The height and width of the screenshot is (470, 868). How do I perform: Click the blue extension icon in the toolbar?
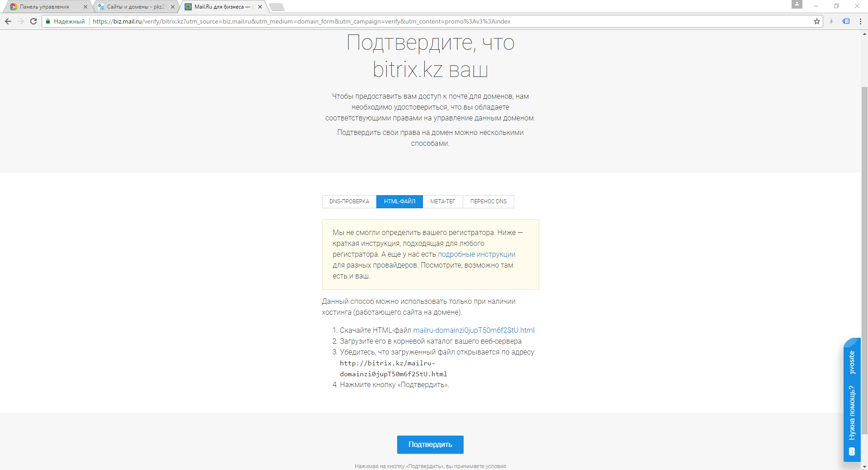[x=846, y=21]
